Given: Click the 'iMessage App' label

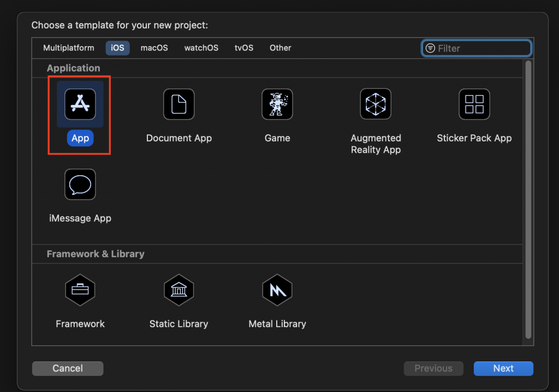Looking at the screenshot, I should click(x=80, y=218).
